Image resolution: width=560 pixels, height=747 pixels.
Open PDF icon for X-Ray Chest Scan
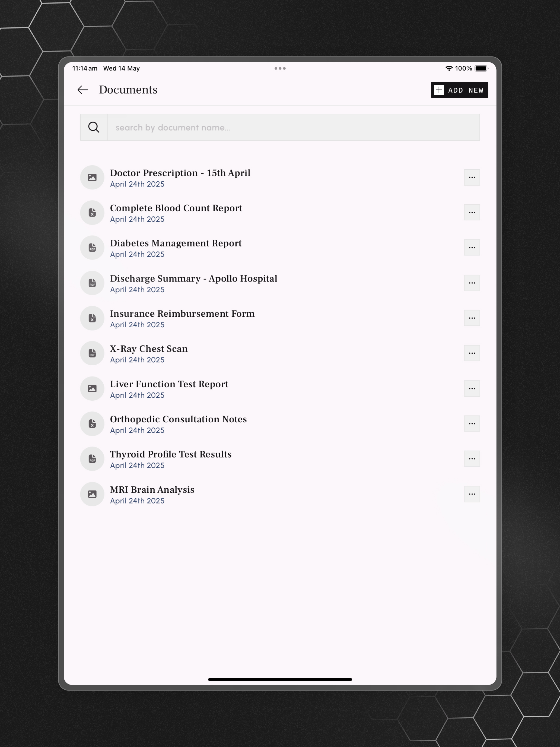pos(92,353)
